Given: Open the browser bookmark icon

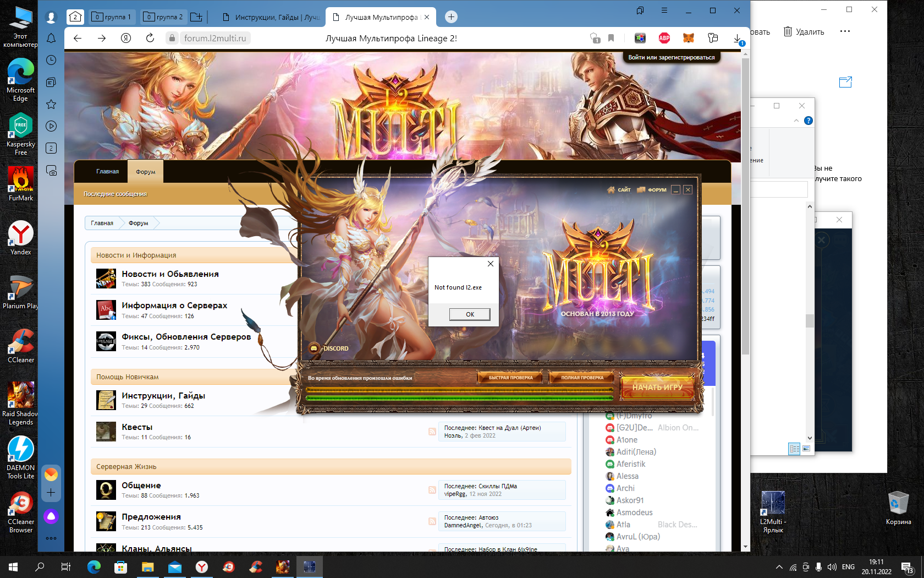Looking at the screenshot, I should coord(611,38).
